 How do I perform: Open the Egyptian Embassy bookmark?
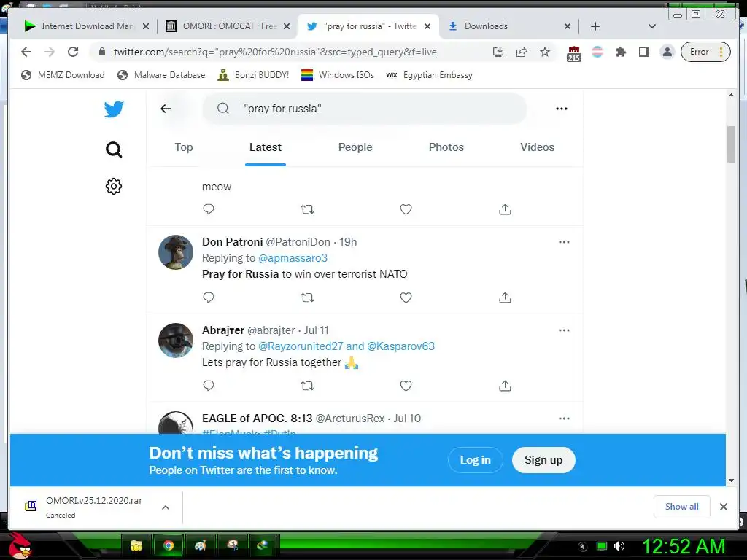(429, 75)
